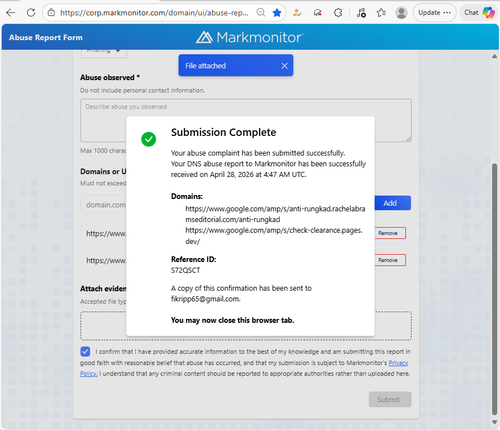Image resolution: width=500 pixels, height=430 pixels.
Task: Select the check-clearance.pages.dev URL text
Action: point(274,236)
